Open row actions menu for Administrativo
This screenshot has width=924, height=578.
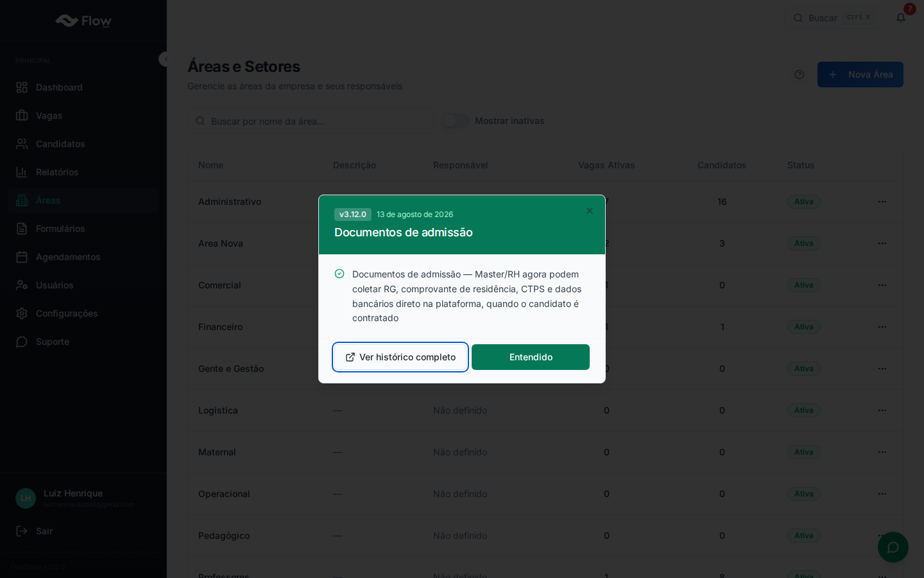pos(882,202)
